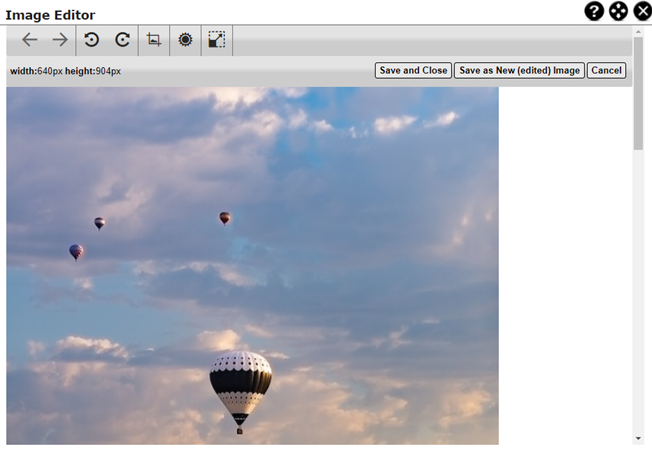The height and width of the screenshot is (449, 652).
Task: Click the width and height dimensions text
Action: pyautogui.click(x=65, y=72)
